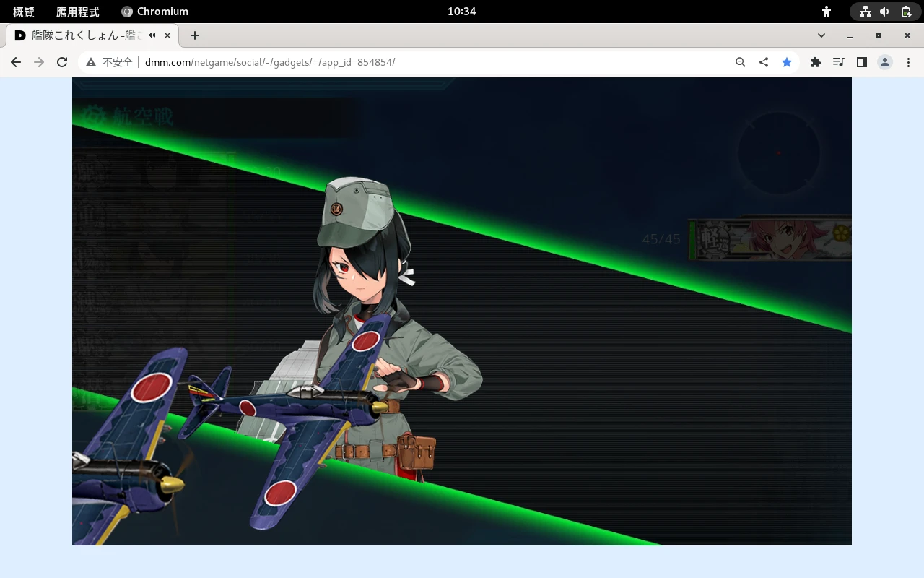924x578 pixels.
Task: Open the Chromium three-dot menu
Action: [x=907, y=62]
